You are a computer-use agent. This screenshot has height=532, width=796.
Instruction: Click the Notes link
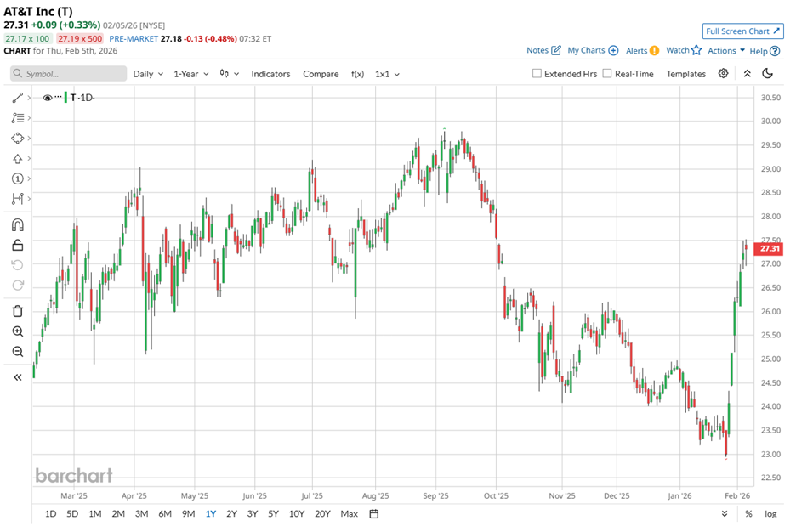[x=537, y=50]
